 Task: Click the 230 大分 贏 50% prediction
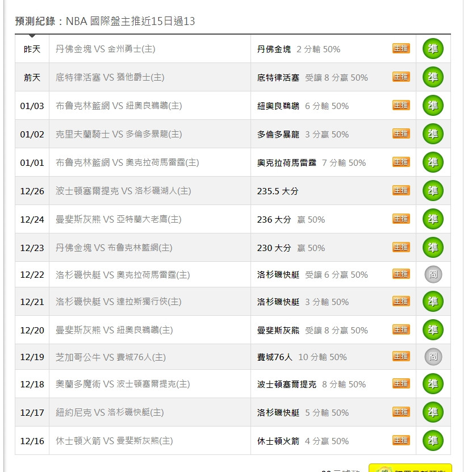tap(291, 248)
